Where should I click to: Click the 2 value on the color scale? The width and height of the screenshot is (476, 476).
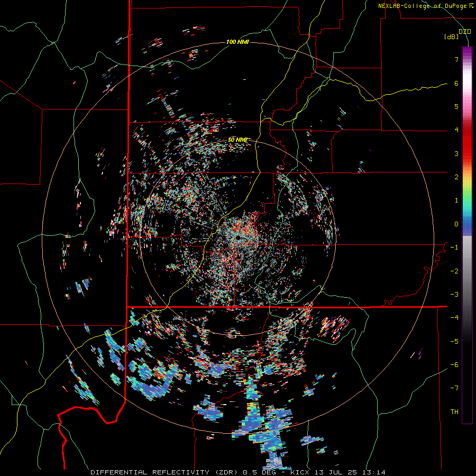point(456,177)
